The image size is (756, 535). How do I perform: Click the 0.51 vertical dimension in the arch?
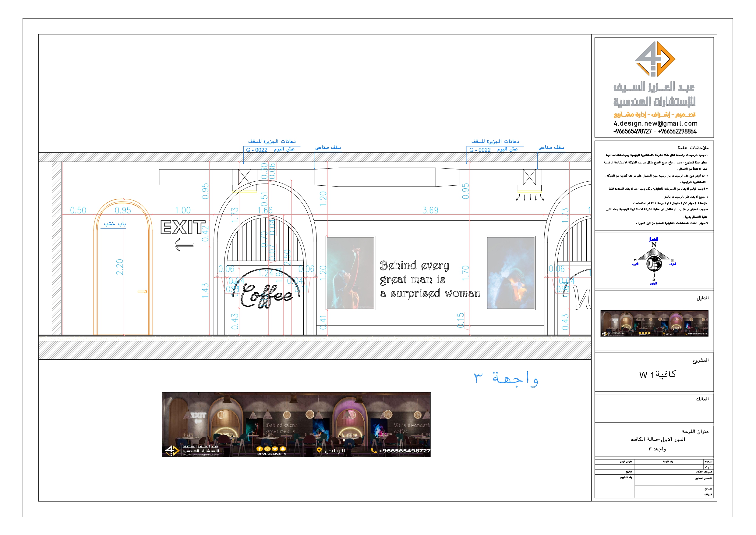point(264,199)
